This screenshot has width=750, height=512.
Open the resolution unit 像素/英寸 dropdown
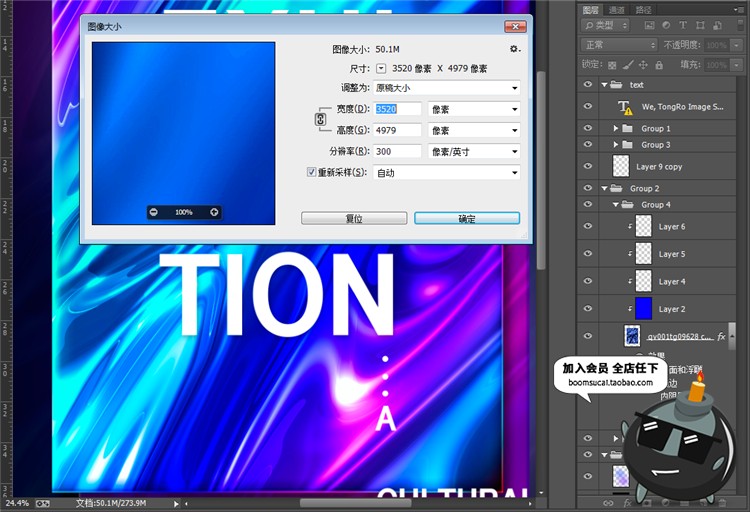(x=473, y=151)
